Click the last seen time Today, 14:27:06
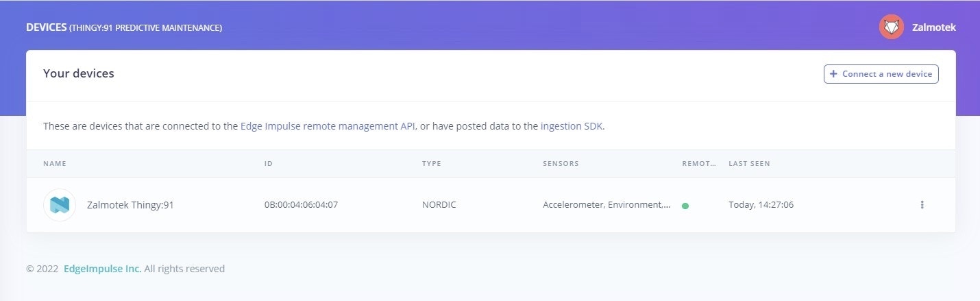The image size is (980, 301). (761, 204)
